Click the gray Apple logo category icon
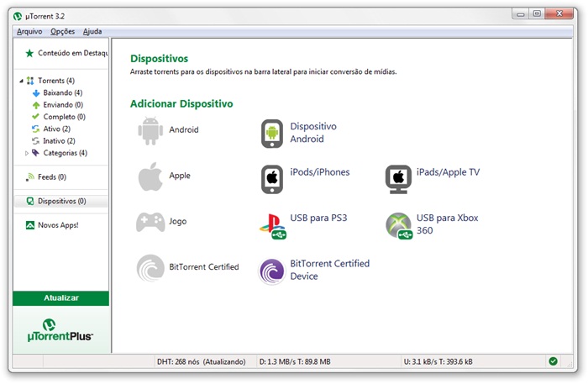 point(150,176)
